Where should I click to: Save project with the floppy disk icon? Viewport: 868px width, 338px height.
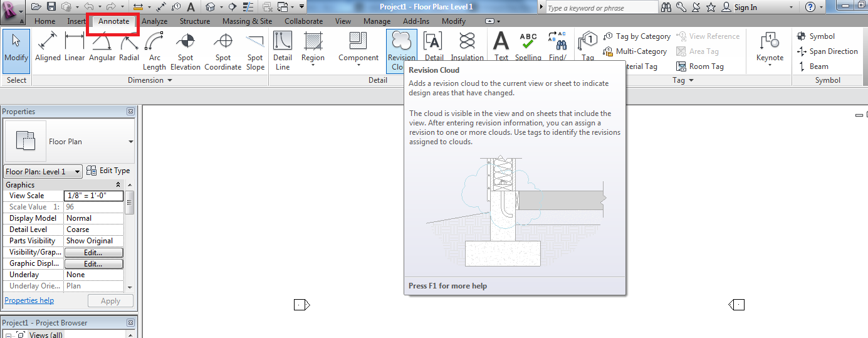click(51, 7)
